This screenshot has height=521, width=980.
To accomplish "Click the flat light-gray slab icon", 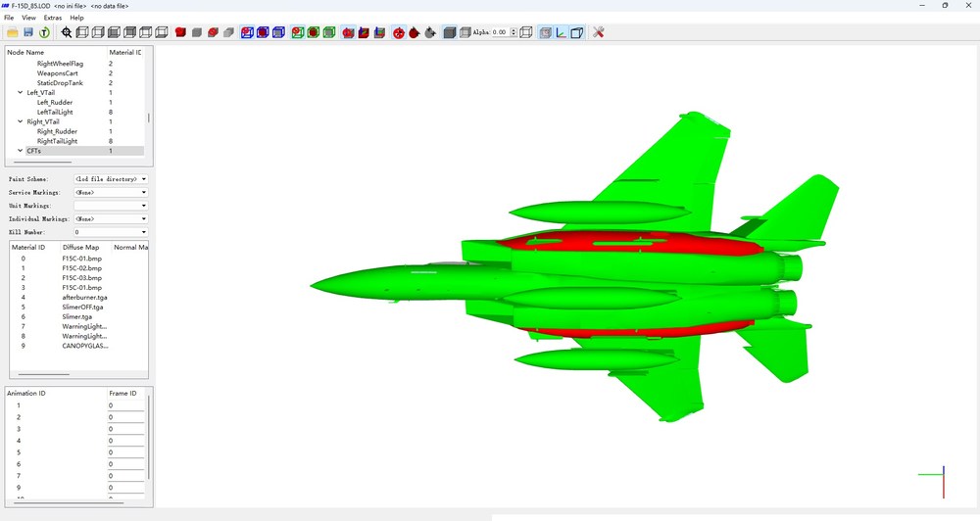I will pos(228,32).
